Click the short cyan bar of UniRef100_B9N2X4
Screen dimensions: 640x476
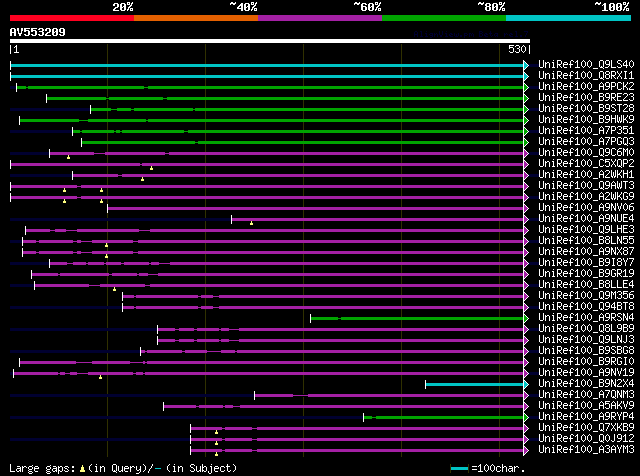474,385
